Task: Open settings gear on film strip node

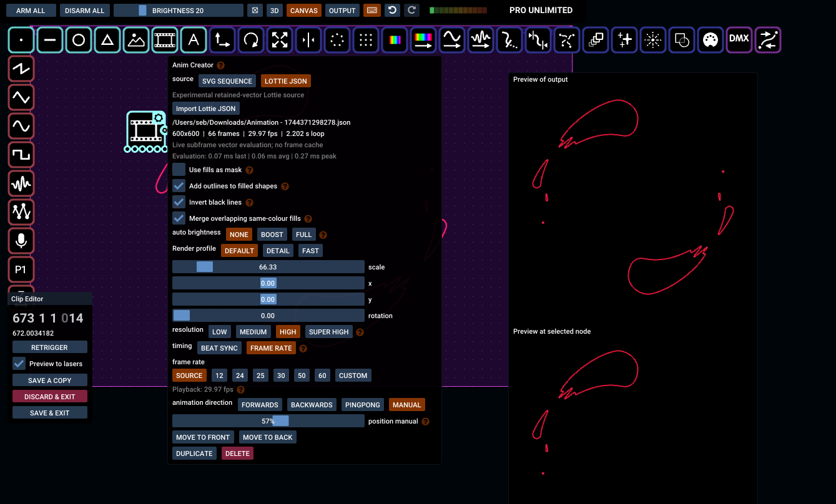Action: point(159,118)
